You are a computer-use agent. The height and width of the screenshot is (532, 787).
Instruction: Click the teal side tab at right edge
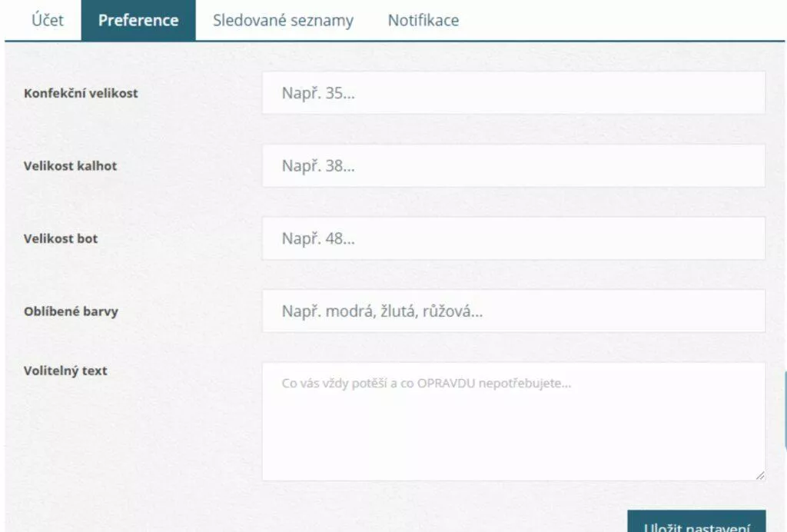coord(785,411)
